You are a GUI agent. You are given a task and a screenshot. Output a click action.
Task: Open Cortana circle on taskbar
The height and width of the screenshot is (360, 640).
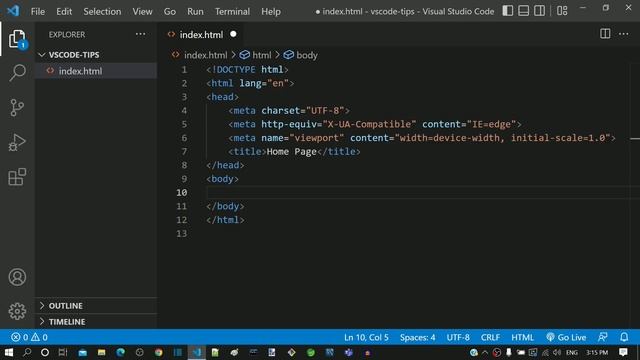pyautogui.click(x=45, y=352)
